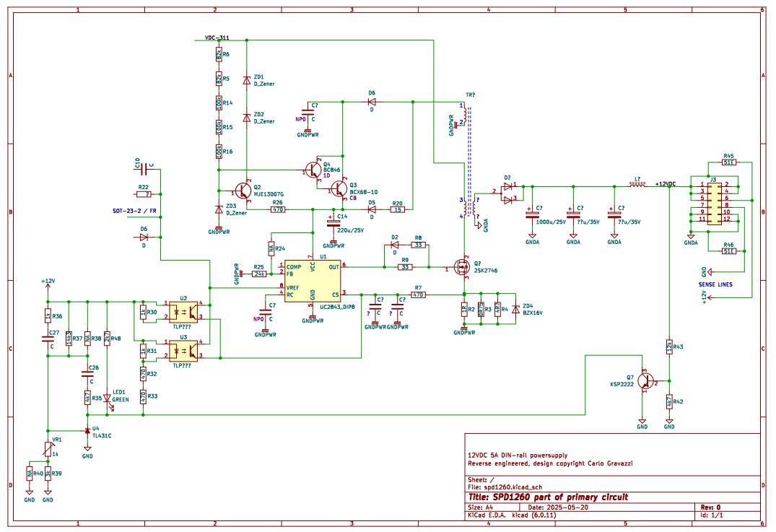Click the 1000u/25V output capacitor
The width and height of the screenshot is (776, 532).
click(x=533, y=214)
